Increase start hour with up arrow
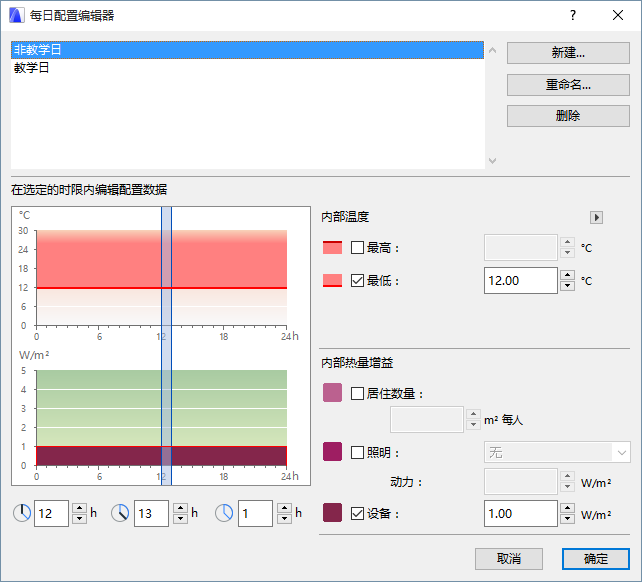The height and width of the screenshot is (582, 642). [x=79, y=508]
